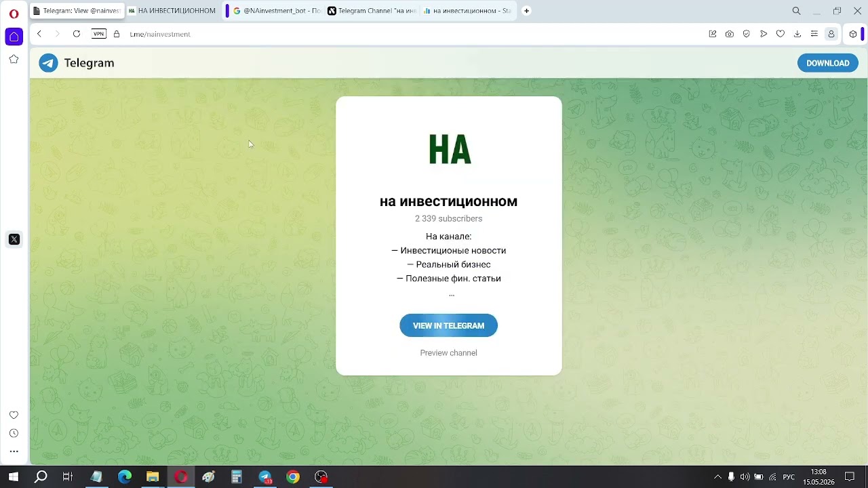Open Windows taskbar search
The width and height of the screenshot is (868, 488).
tap(41, 477)
